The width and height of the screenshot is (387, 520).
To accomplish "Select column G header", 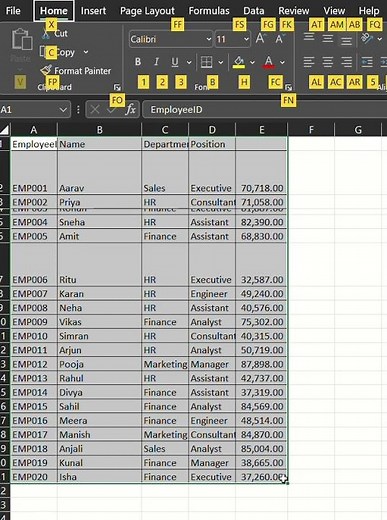I will click(358, 130).
